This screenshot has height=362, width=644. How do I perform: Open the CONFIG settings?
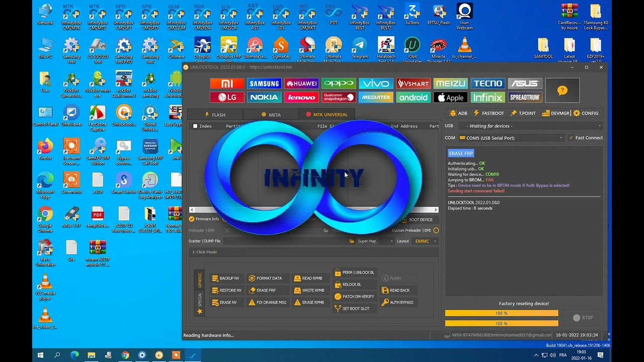[x=586, y=113]
